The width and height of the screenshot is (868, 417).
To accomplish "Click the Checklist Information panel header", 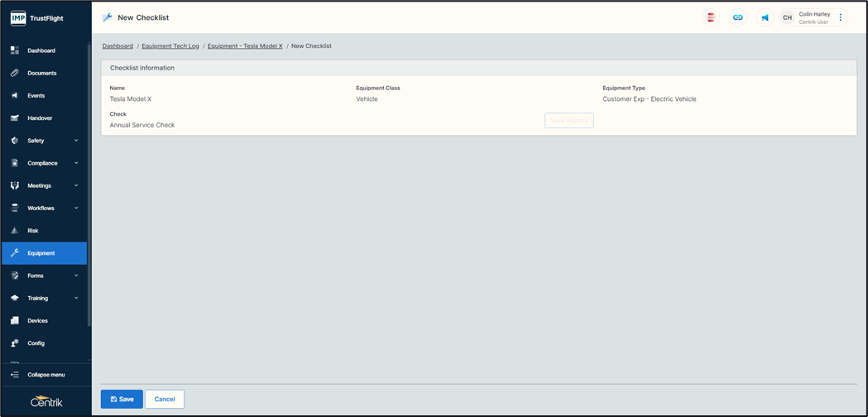I will click(479, 68).
